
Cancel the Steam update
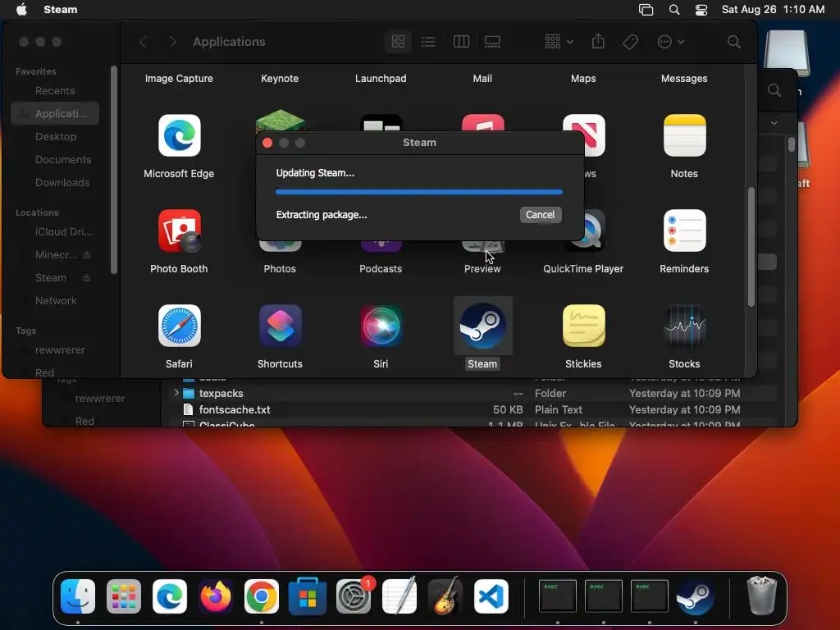tap(540, 215)
